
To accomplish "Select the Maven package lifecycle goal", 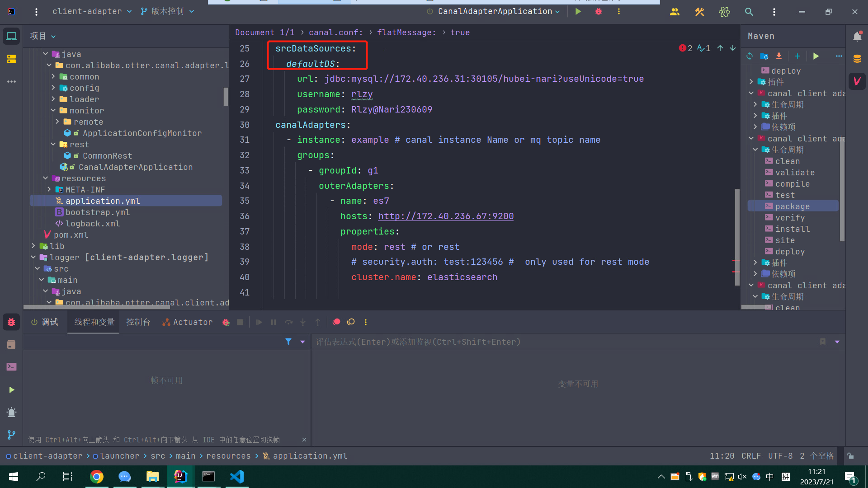I will click(x=792, y=206).
